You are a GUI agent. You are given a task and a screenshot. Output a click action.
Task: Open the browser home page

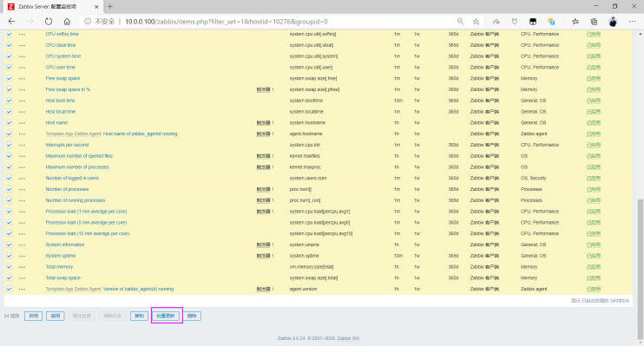click(67, 22)
